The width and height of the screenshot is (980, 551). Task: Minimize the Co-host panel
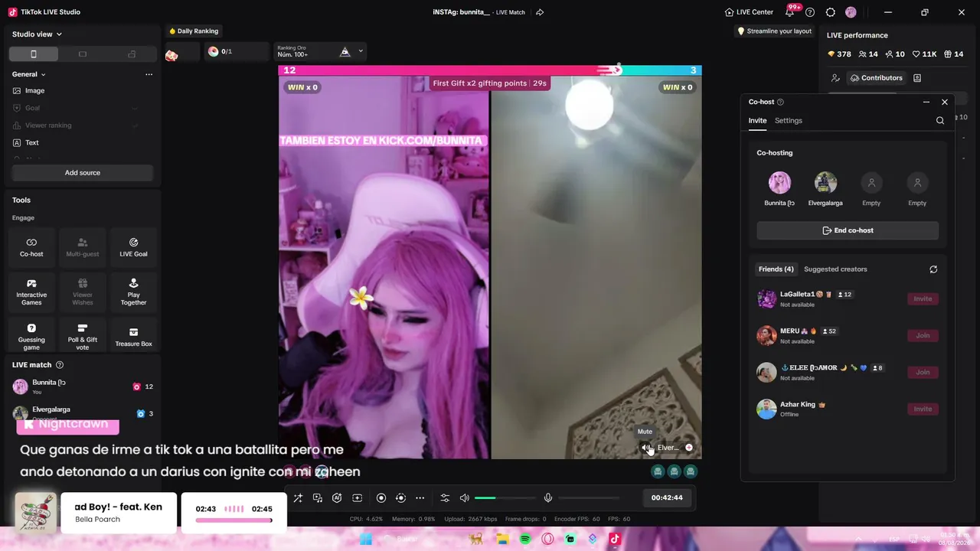click(926, 102)
